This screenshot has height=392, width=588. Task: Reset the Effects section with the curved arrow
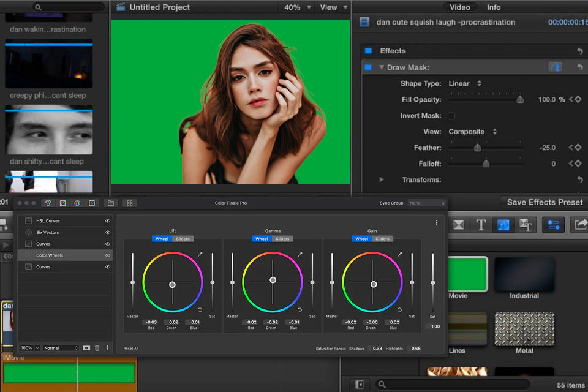pos(580,51)
